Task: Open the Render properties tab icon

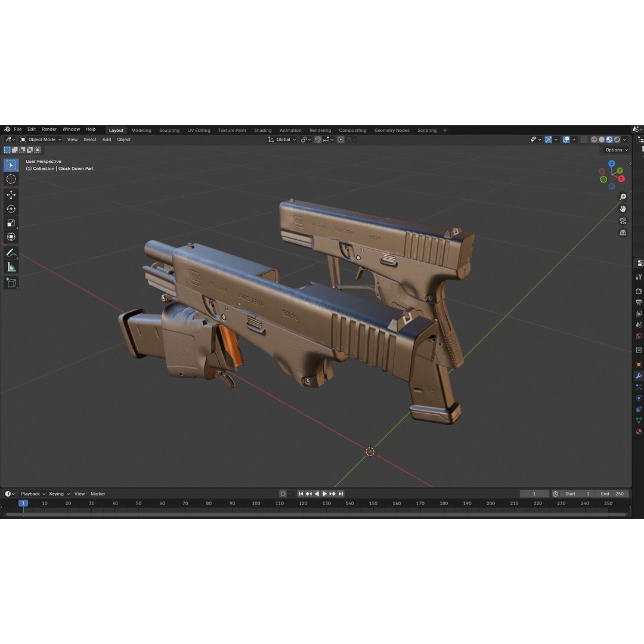Action: click(639, 291)
